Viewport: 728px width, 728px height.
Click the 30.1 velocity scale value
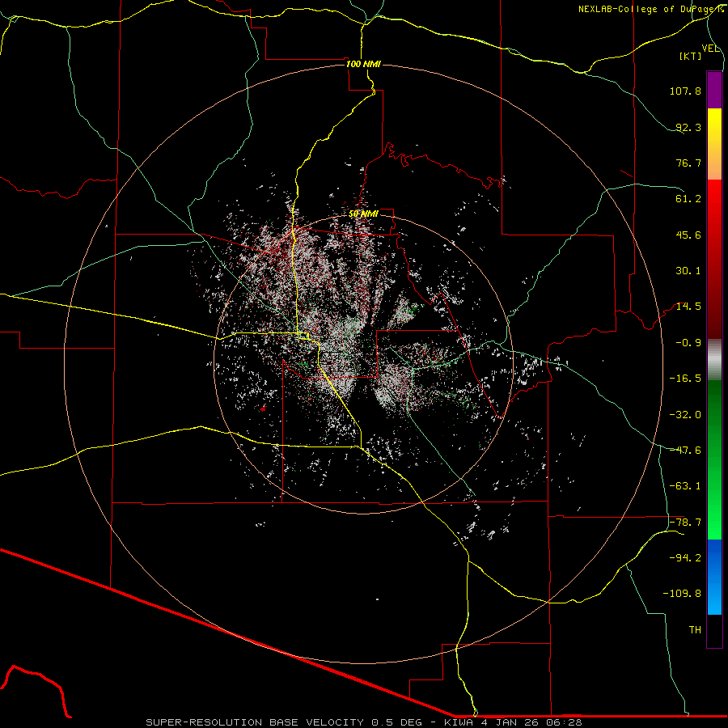(x=688, y=271)
